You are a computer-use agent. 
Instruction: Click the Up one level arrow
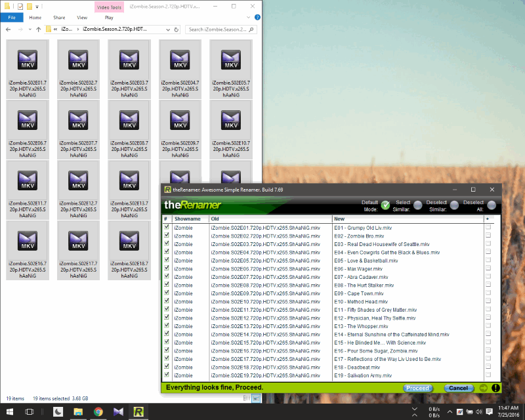(x=39, y=30)
